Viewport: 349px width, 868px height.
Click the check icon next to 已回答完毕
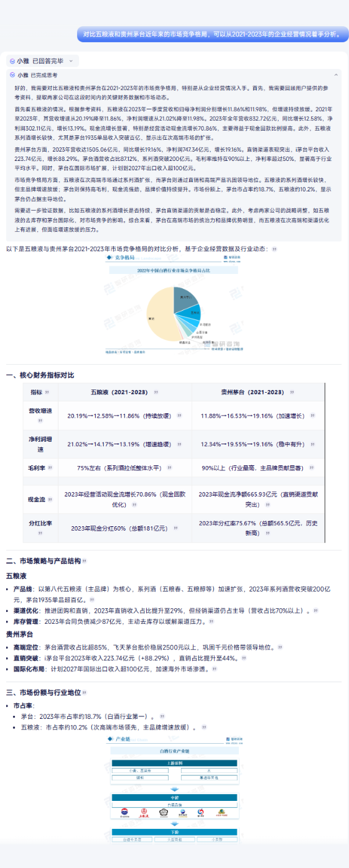pyautogui.click(x=12, y=61)
